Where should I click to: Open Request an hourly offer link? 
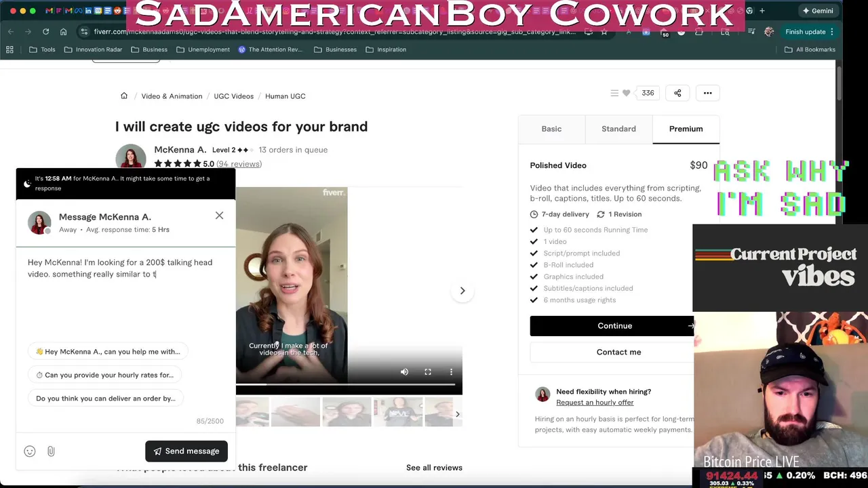595,403
